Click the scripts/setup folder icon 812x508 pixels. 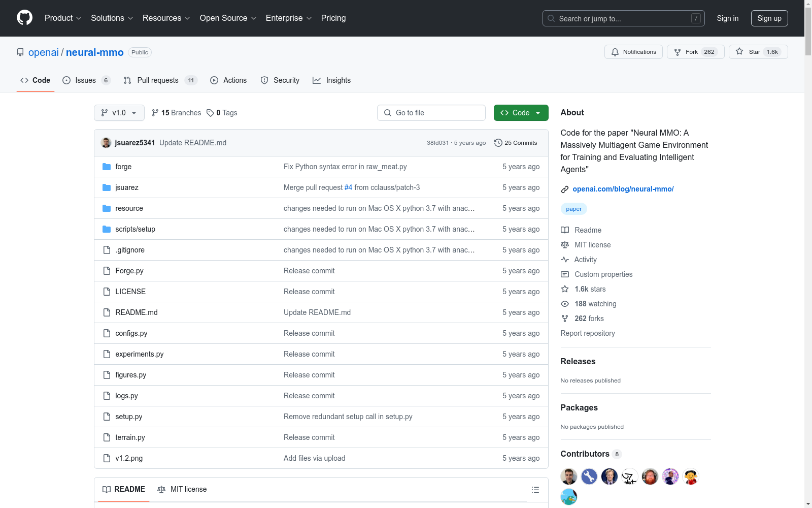coord(107,229)
